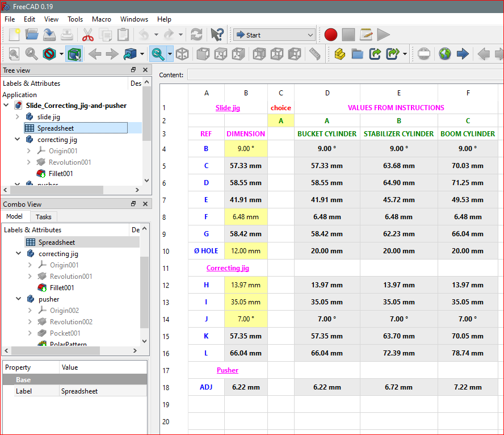The height and width of the screenshot is (435, 504).
Task: Start macro recording with red circle
Action: [331, 35]
